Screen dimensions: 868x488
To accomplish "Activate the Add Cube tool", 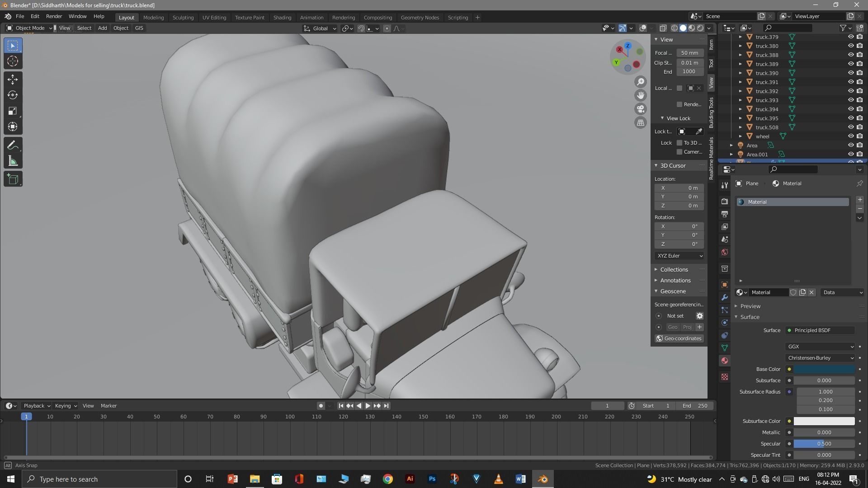I will (x=13, y=179).
